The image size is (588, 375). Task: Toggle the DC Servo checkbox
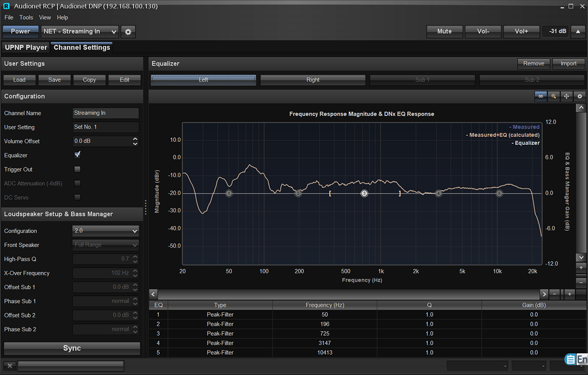[77, 197]
